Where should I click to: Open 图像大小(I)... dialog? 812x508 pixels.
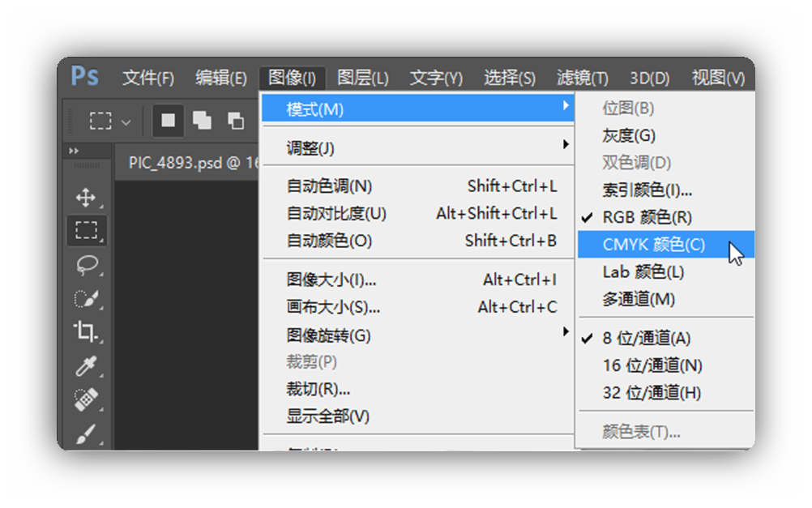point(418,280)
